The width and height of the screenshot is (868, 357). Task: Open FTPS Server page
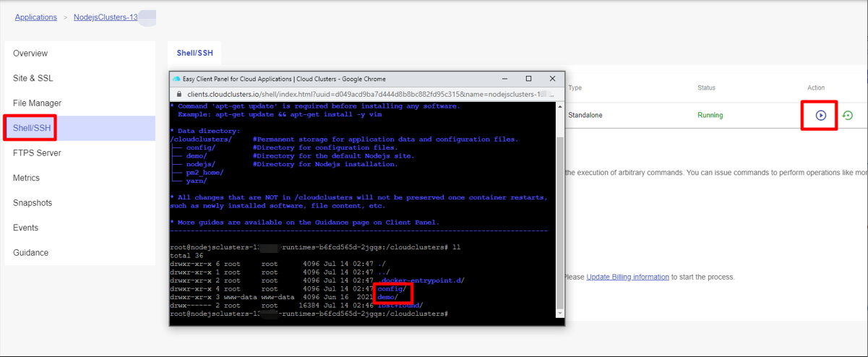[37, 153]
